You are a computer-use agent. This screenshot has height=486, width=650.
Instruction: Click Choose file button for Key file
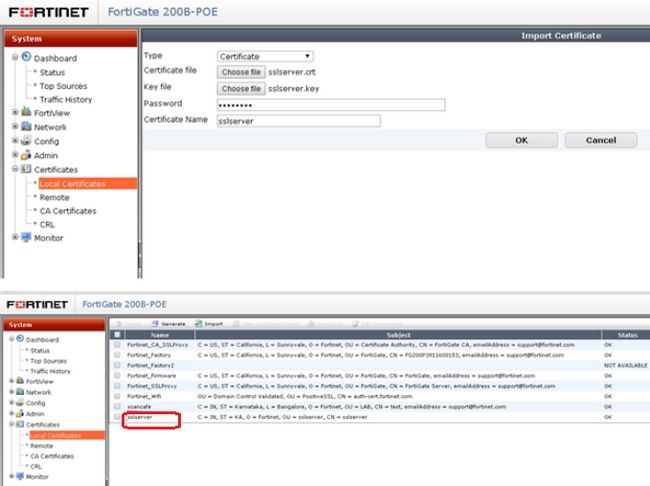(x=241, y=89)
